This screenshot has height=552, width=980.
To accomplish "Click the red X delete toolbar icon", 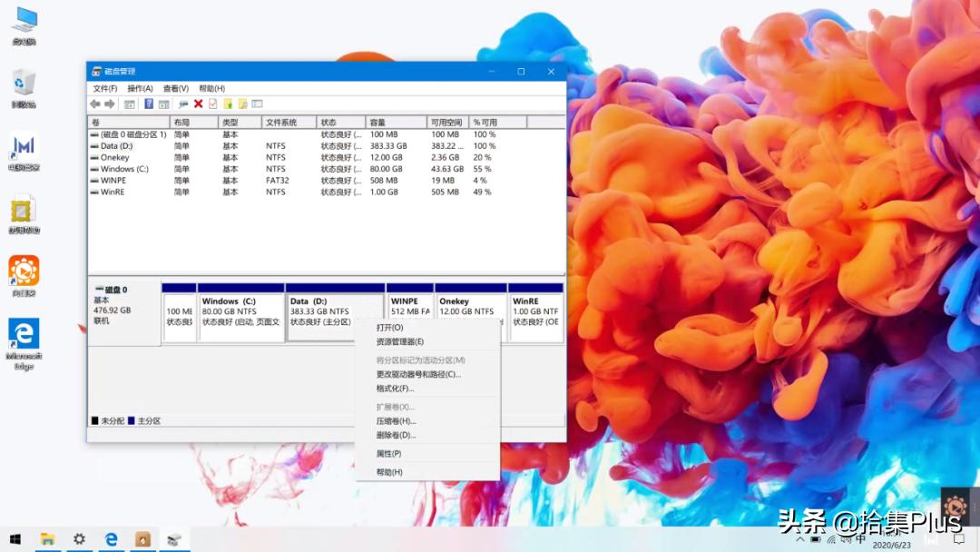I will pyautogui.click(x=198, y=103).
